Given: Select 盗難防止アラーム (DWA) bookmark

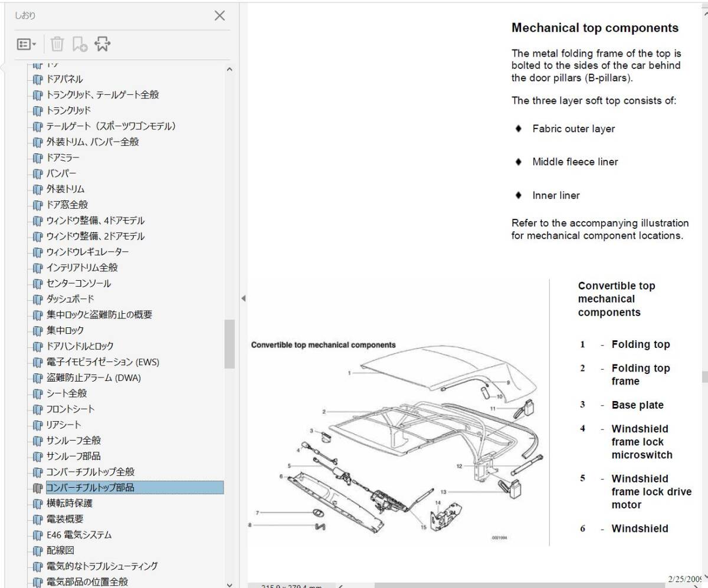Looking at the screenshot, I should point(94,377).
